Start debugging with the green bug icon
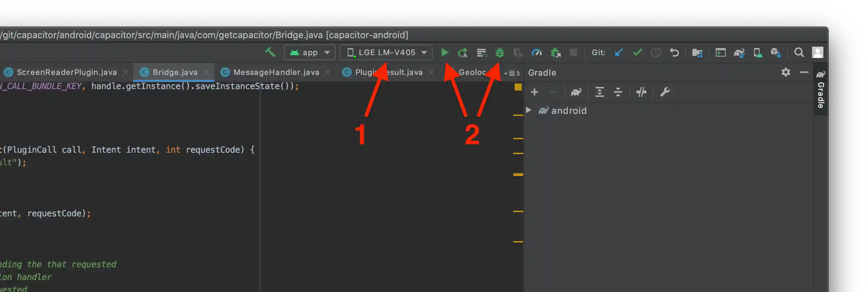This screenshot has height=292, width=868. coord(499,53)
